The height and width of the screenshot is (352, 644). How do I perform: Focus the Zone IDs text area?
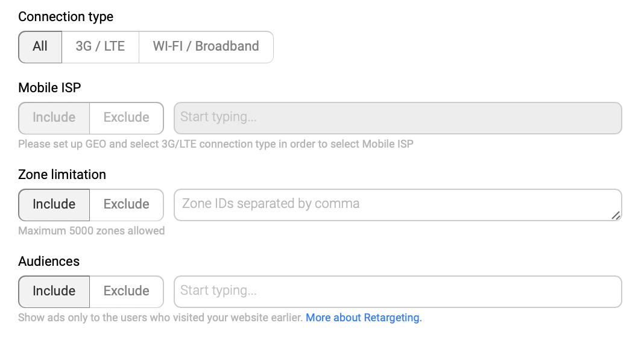(x=392, y=204)
